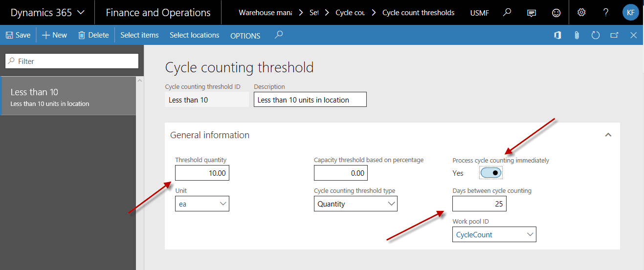Open form in new window icon
Screen dimensions: 644x270
click(x=614, y=35)
